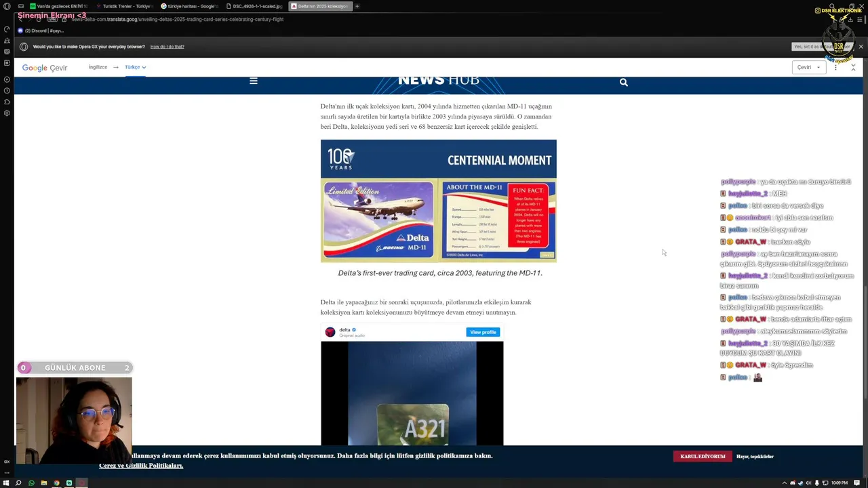Image resolution: width=868 pixels, height=488 pixels.
Task: Click the browser downloads icon
Action: (850, 19)
